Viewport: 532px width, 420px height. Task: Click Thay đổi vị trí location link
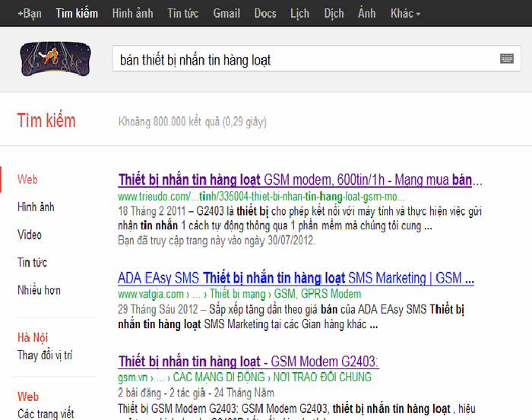(45, 355)
